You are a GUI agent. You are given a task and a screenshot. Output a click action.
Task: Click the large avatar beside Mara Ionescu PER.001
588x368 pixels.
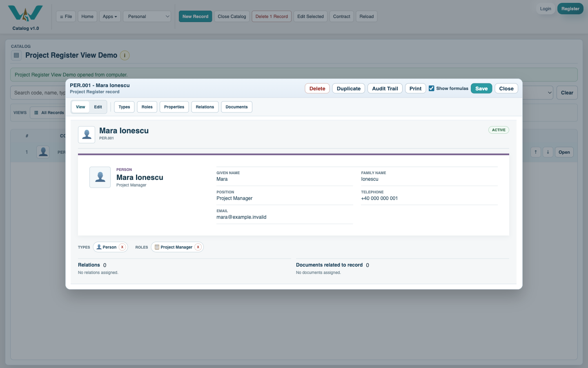(x=87, y=135)
